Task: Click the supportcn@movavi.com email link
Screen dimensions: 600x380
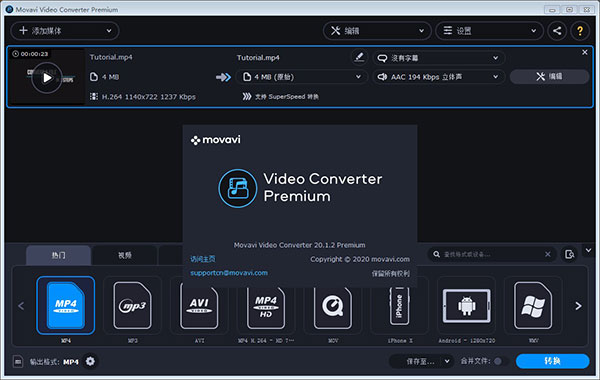Action: 229,273
